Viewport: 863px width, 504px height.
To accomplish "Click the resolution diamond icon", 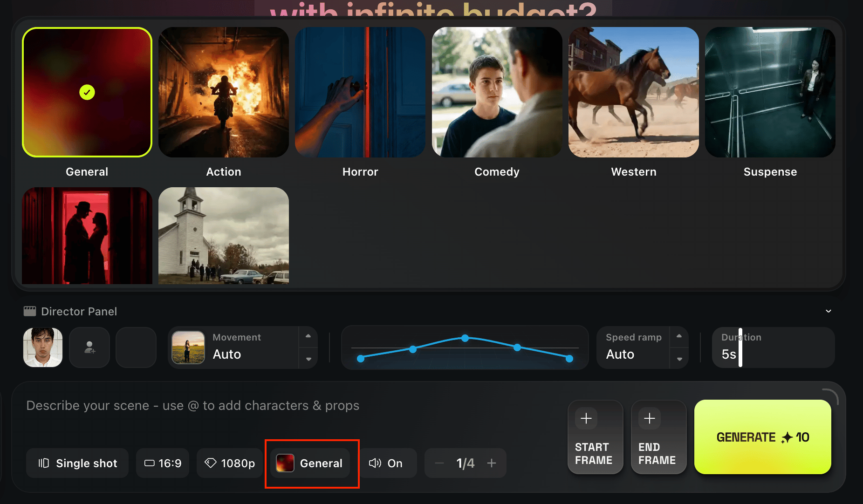I will click(x=211, y=463).
